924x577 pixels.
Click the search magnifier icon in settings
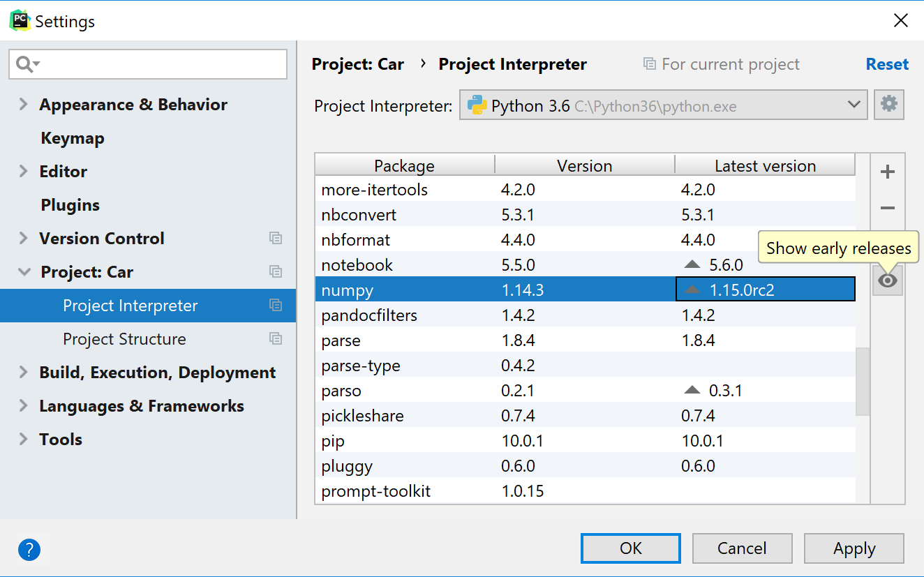pos(25,65)
